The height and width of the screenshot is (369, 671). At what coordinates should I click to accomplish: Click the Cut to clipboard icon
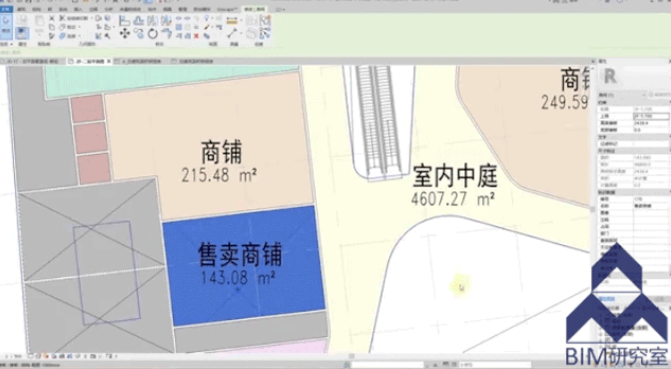(x=52, y=18)
